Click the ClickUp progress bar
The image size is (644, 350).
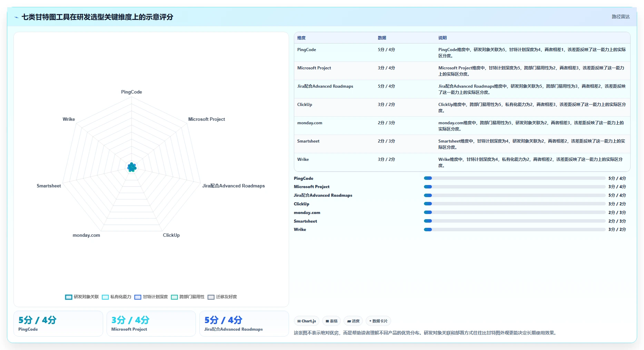click(x=515, y=204)
